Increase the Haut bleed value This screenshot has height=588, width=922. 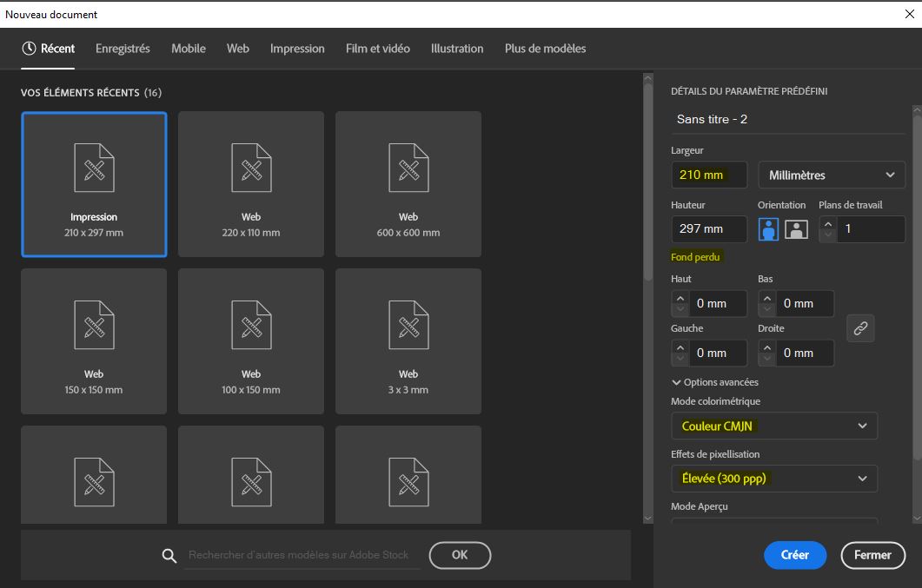tap(680, 299)
